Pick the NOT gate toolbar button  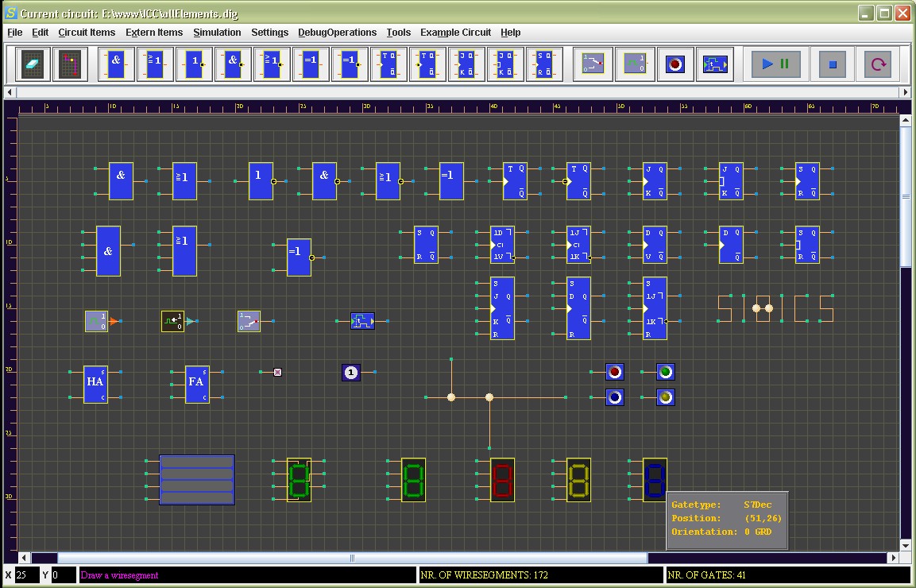pyautogui.click(x=194, y=64)
